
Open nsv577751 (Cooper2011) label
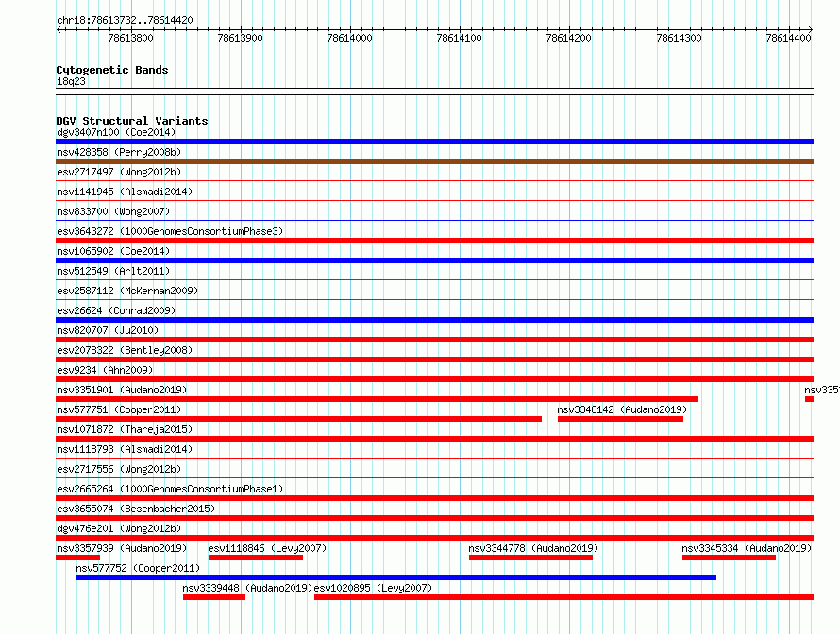pyautogui.click(x=119, y=409)
